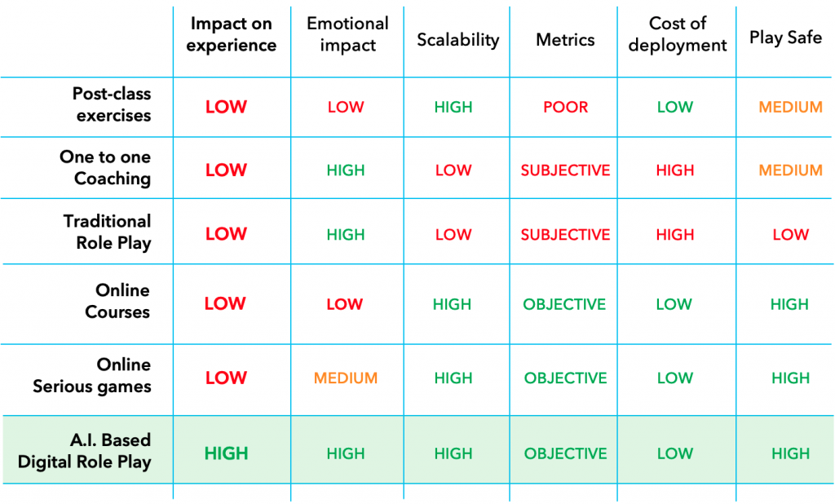Click the 'Scalability' column header

458,40
